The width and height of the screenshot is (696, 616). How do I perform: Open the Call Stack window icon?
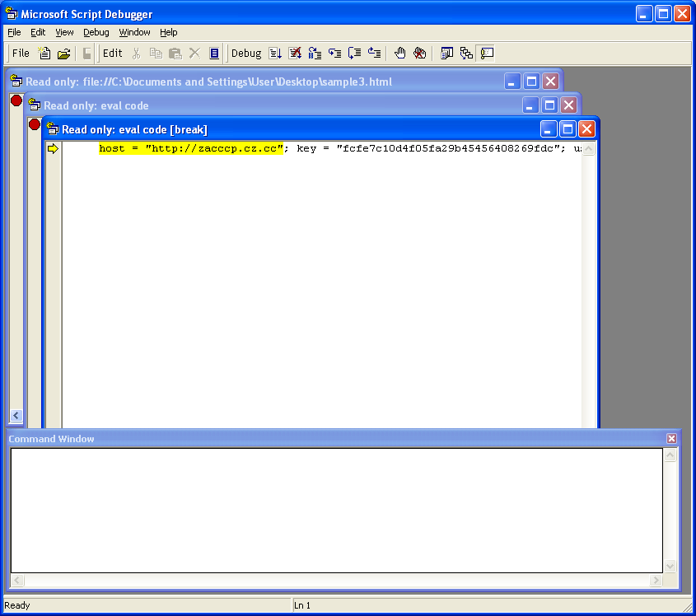coord(467,54)
